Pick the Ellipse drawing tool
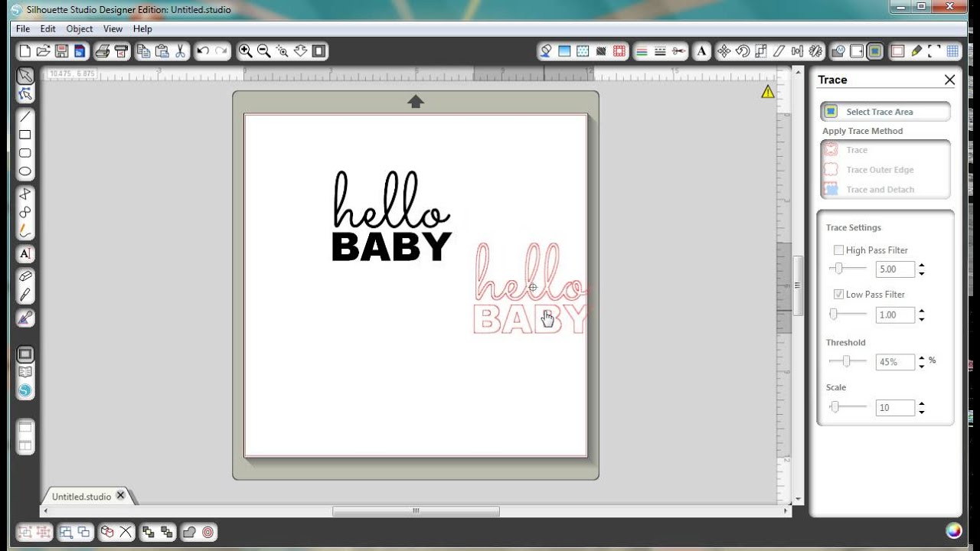The width and height of the screenshot is (980, 551). 25,171
